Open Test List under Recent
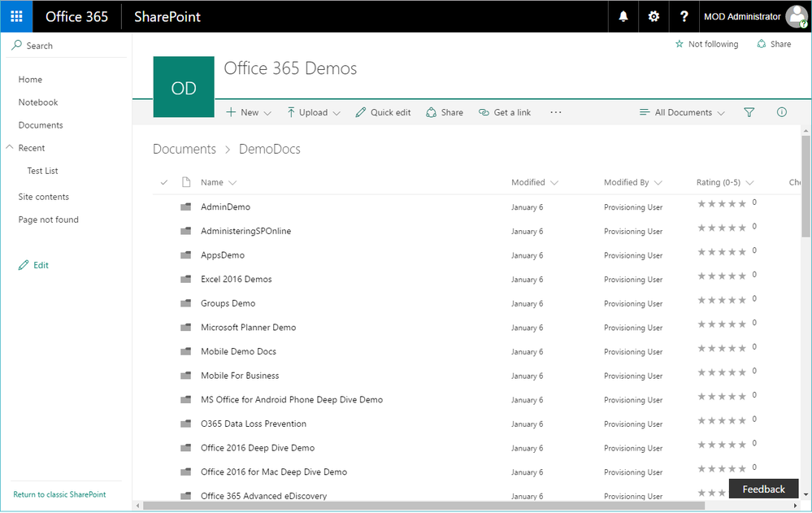 pyautogui.click(x=42, y=171)
